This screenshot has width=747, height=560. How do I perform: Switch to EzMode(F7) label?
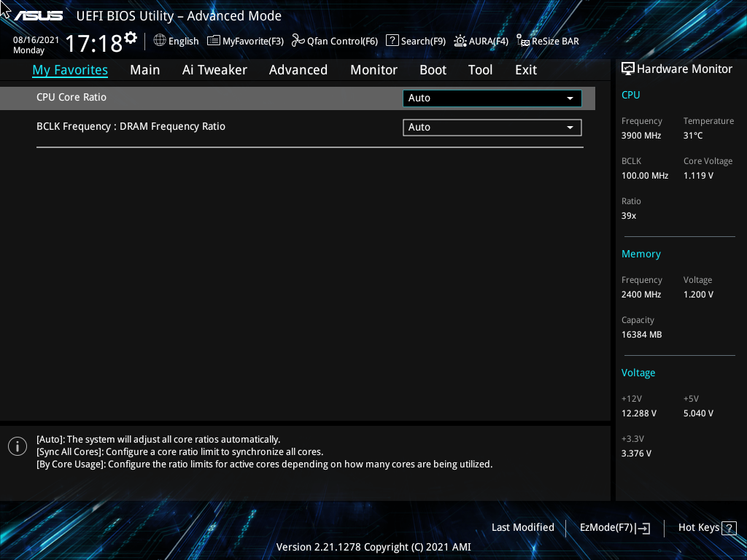606,528
